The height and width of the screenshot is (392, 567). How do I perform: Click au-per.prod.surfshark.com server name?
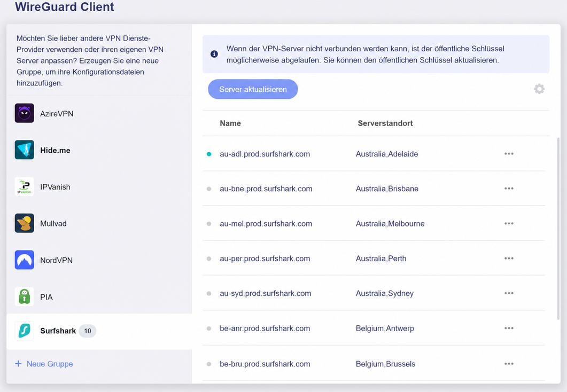[265, 258]
